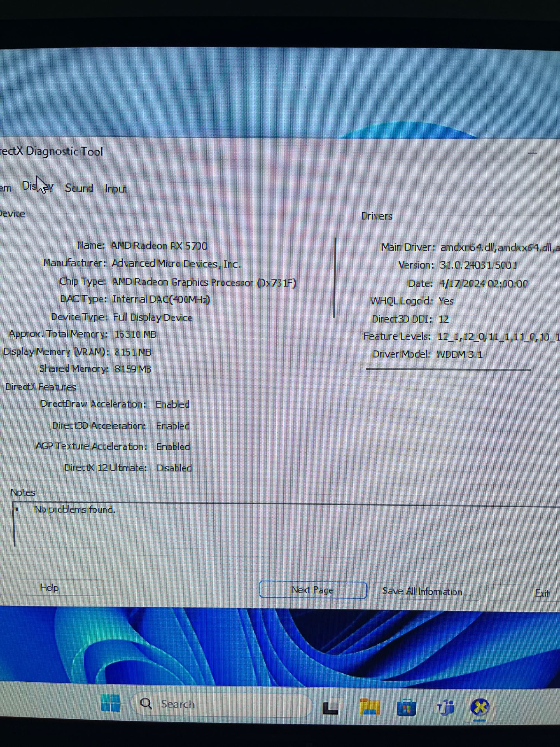
Task: Open the Windows Start menu icon
Action: pyautogui.click(x=110, y=703)
